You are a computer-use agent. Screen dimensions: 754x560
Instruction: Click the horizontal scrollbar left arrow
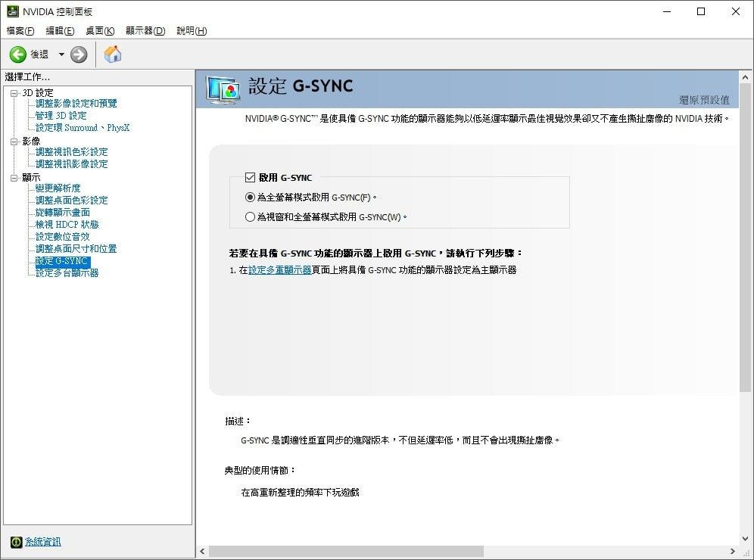pos(202,551)
